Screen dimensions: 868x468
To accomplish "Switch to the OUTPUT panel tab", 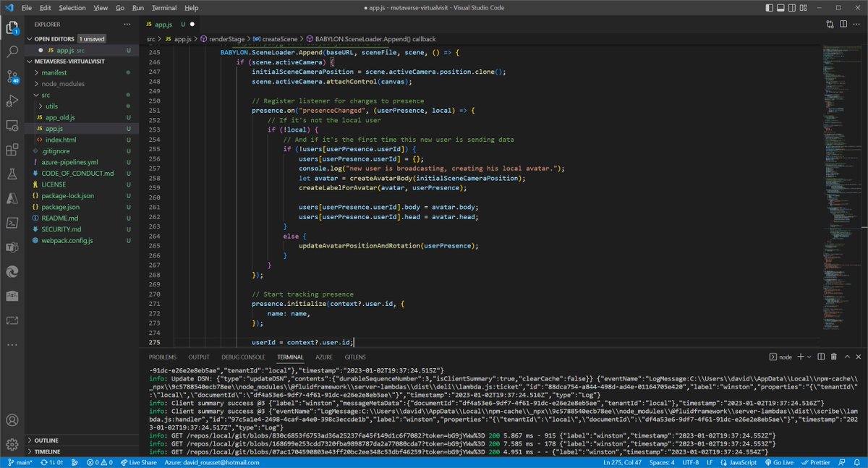I will [199, 357].
